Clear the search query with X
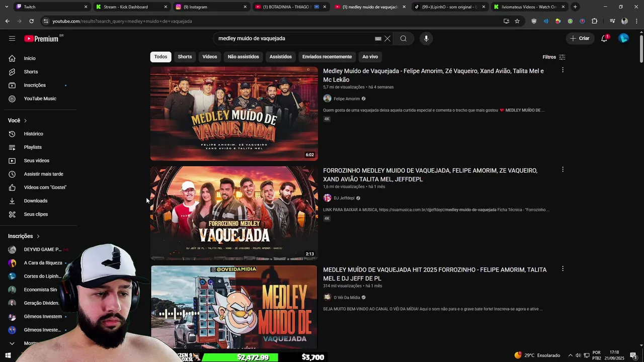644x362 pixels. [x=387, y=39]
